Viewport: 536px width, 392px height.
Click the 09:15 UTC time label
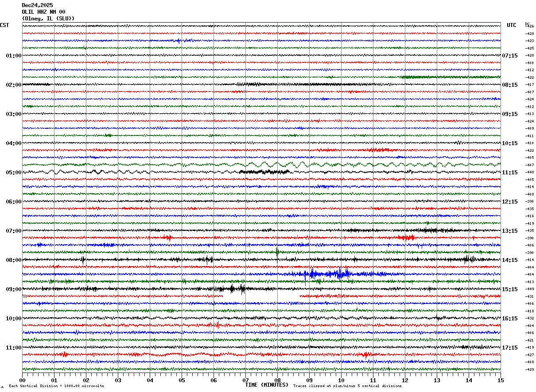510,114
